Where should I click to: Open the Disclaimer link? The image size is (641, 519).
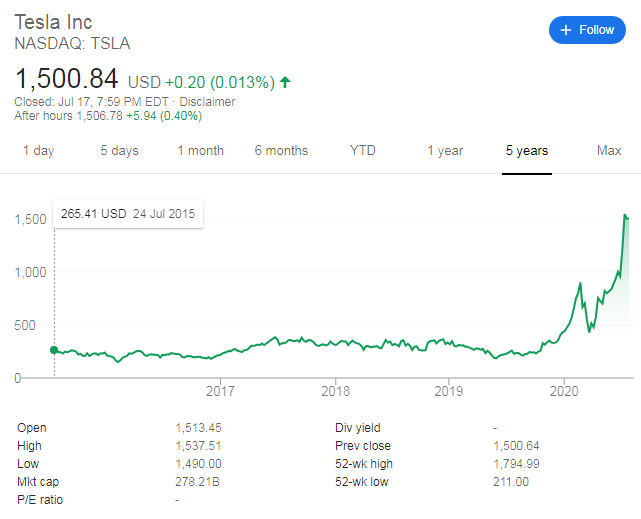207,101
